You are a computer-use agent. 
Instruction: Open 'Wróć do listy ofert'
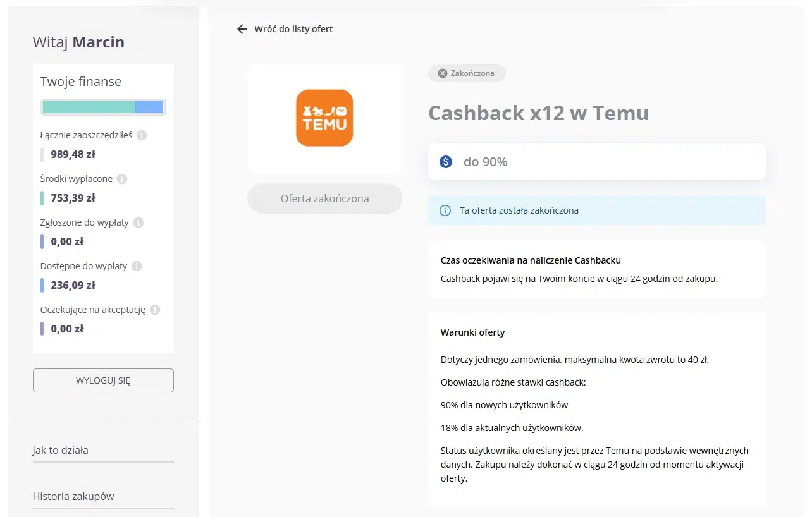coord(292,28)
